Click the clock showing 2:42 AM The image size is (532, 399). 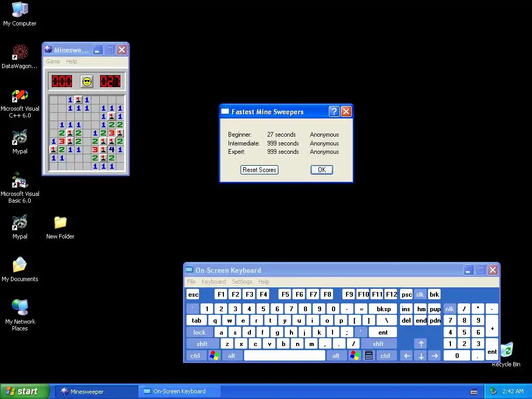[x=513, y=391]
